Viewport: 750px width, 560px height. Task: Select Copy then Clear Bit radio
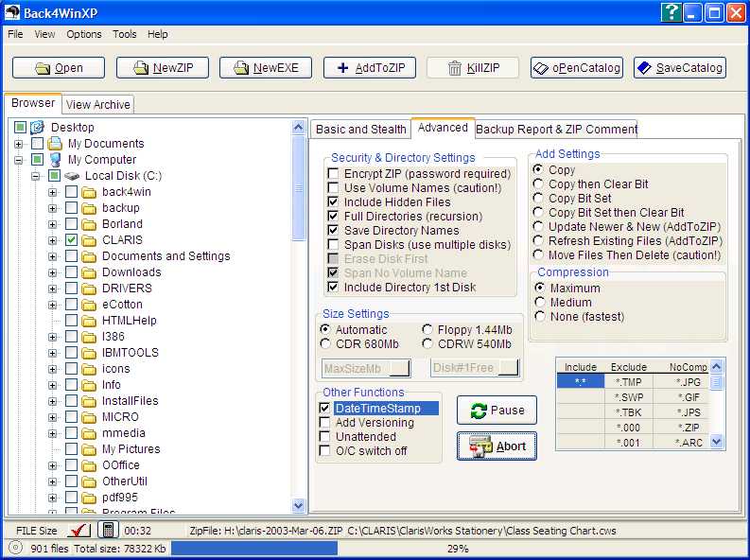(x=538, y=184)
